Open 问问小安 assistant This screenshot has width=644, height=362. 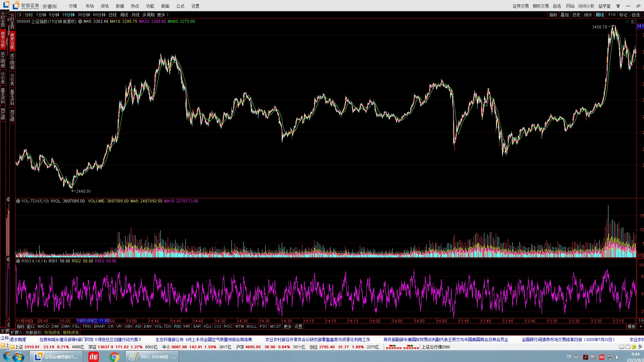tap(586, 6)
